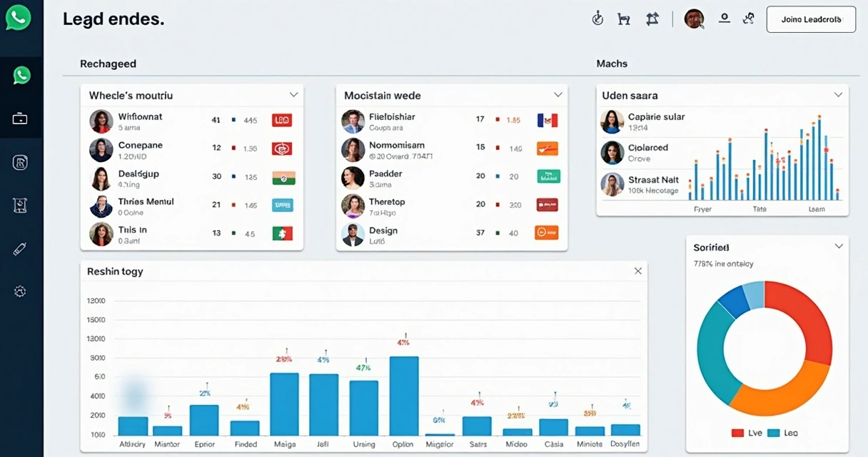This screenshot has width=868, height=457.
Task: Select the badge icon in the left sidebar
Action: tap(21, 162)
